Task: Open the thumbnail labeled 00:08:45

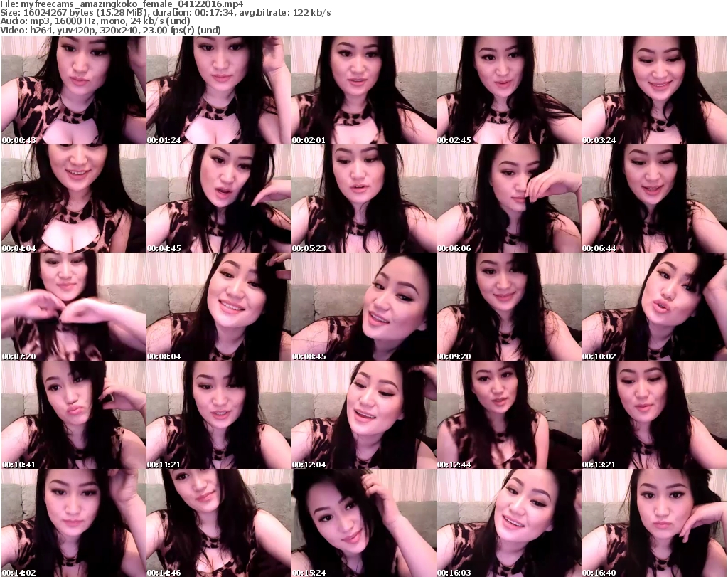Action: pyautogui.click(x=363, y=307)
